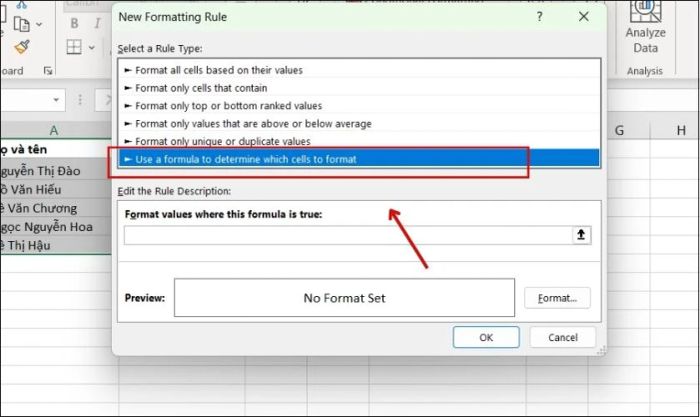
Task: Open borders dropdown arrow
Action: pos(92,47)
